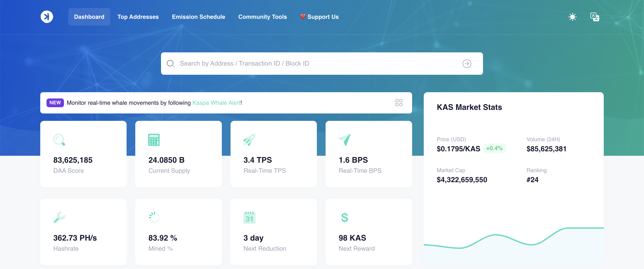Click the KAS price chart line
The width and height of the screenshot is (644, 269).
[x=496, y=235]
